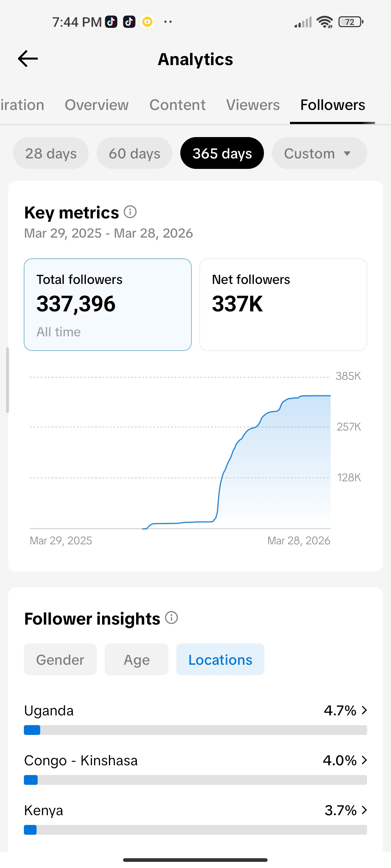Show Gender follower insights
Screen dimensions: 391x868
[x=60, y=660]
